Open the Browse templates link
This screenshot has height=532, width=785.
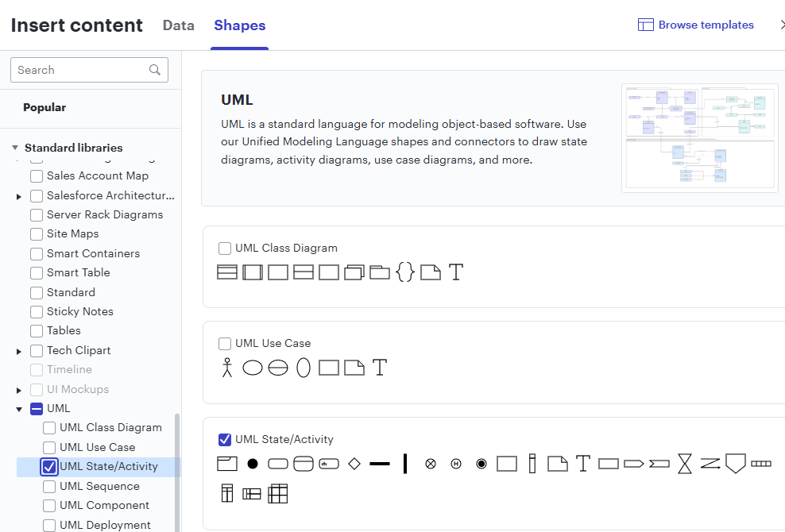click(x=706, y=25)
